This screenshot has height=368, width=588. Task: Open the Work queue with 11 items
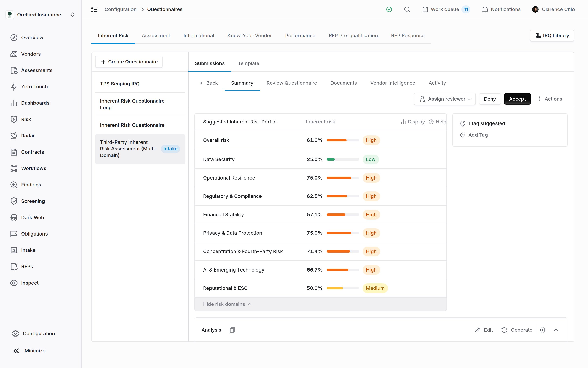[446, 9]
